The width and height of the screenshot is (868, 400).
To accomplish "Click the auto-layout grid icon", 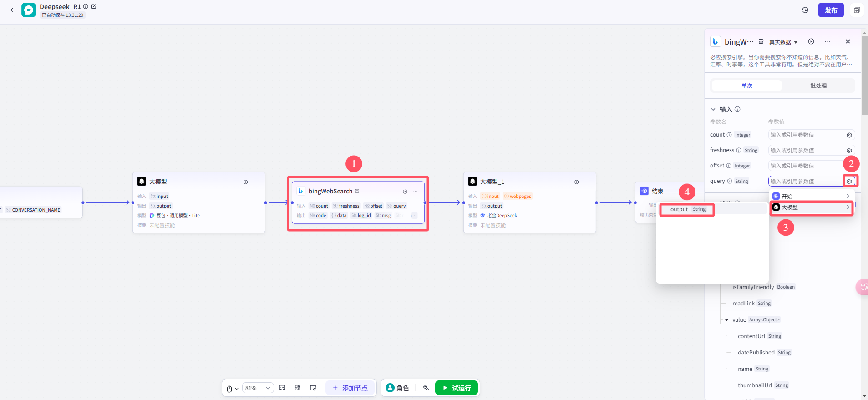I will 298,388.
